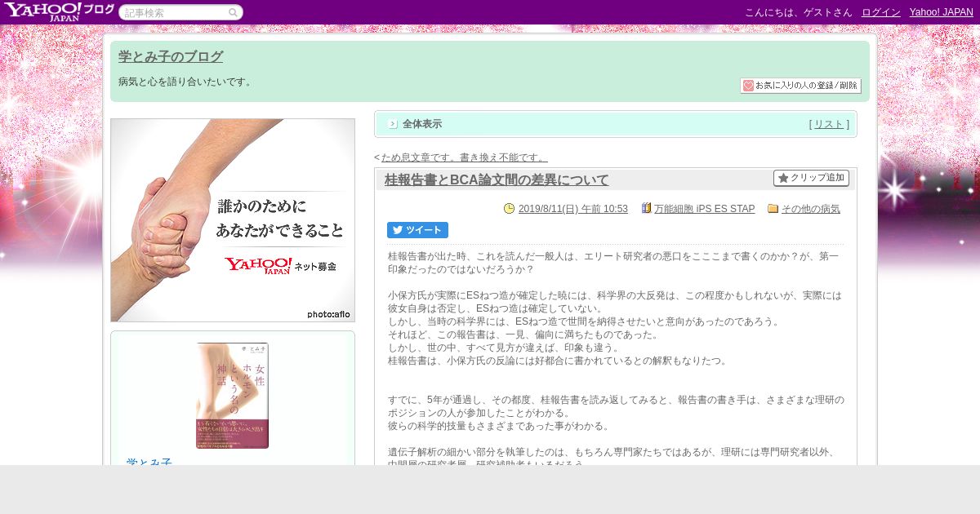Open the ログイン link

[x=881, y=12]
